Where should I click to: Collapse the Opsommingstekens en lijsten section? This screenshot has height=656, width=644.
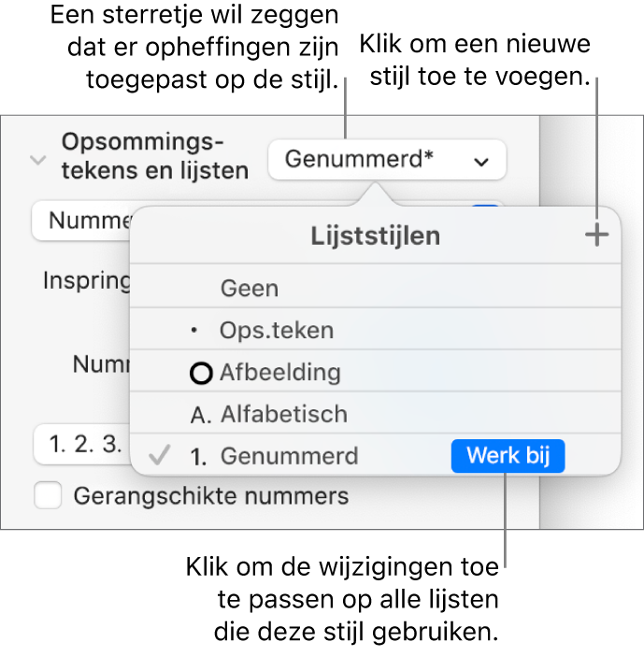(37, 159)
